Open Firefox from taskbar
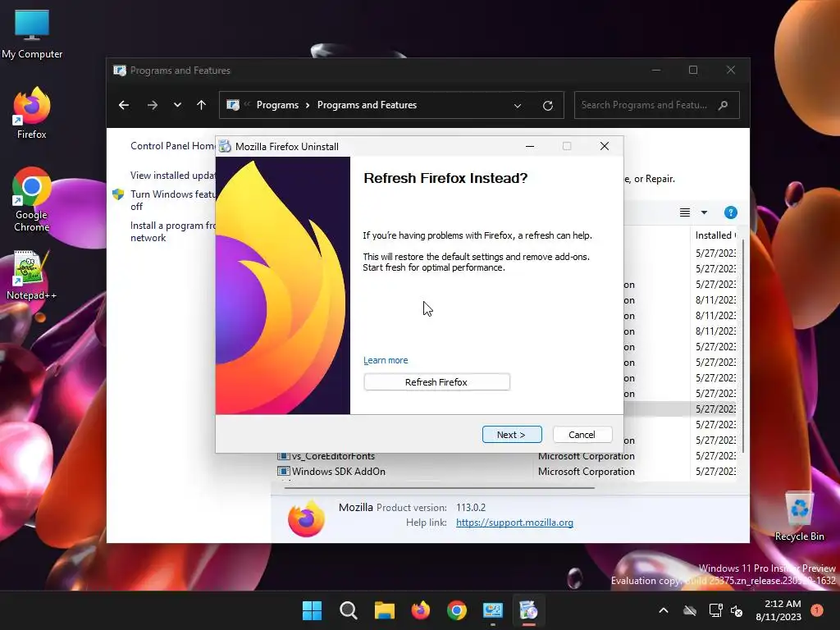The image size is (840, 630). tap(421, 610)
